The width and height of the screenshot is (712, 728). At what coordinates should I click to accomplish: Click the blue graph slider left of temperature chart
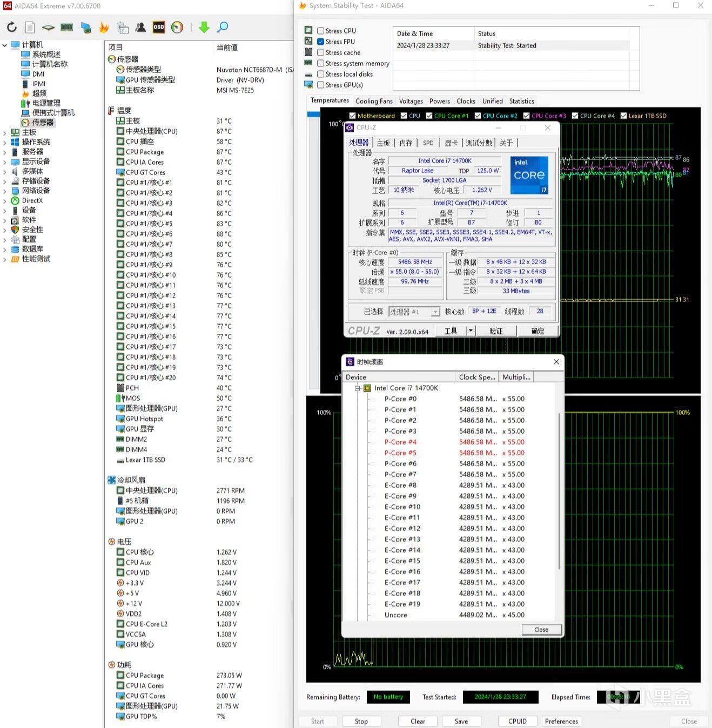(313, 114)
